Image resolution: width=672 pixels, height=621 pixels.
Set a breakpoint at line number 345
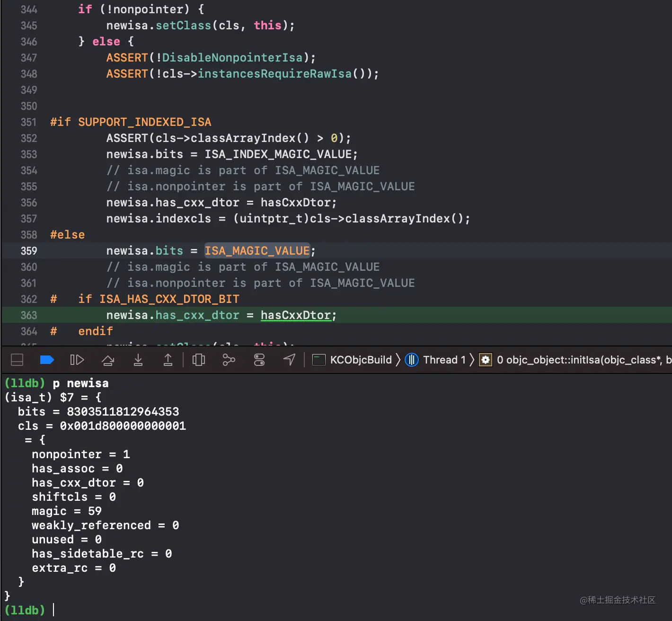coord(29,26)
